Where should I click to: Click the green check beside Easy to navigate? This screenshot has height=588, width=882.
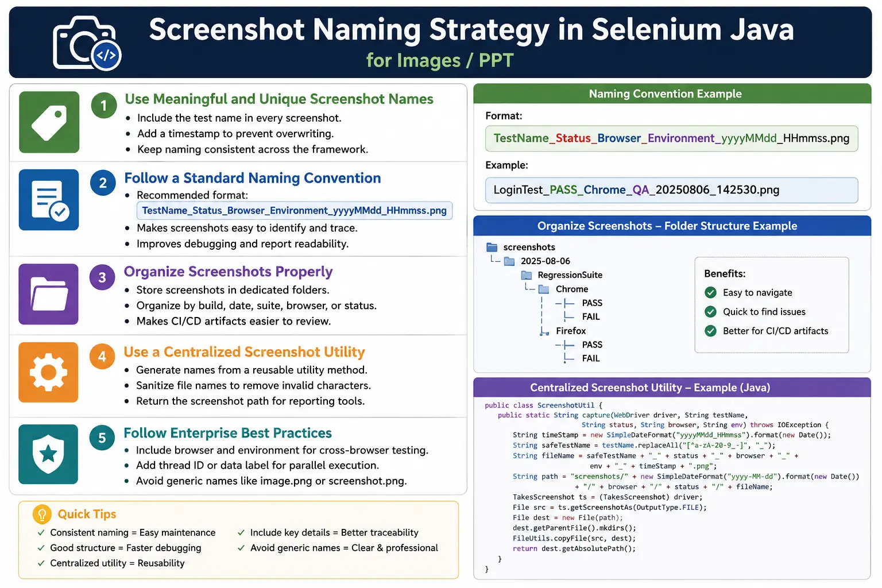(711, 293)
